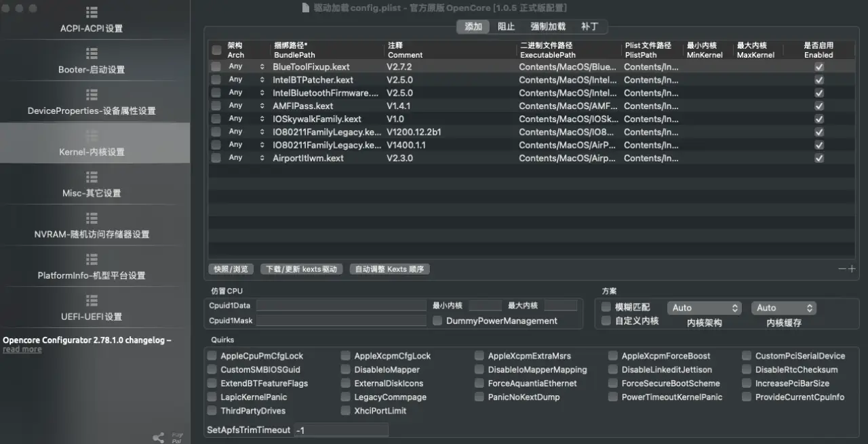Enable the AppleXcpmCfgLock quirk

[346, 356]
